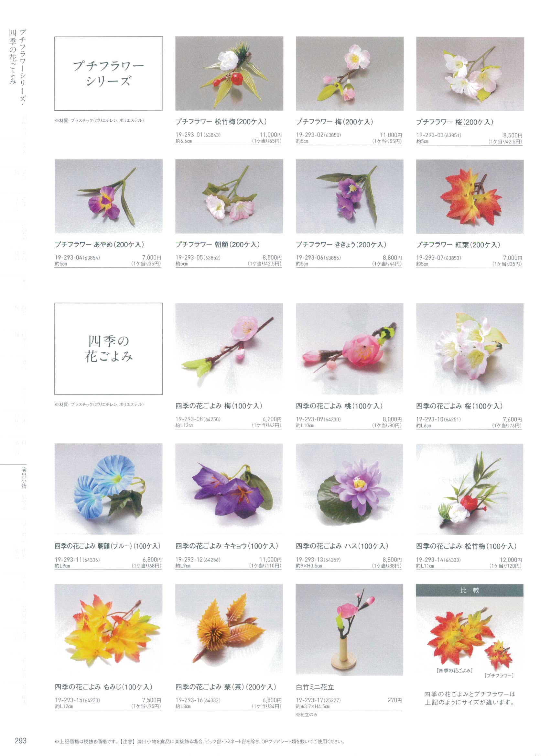Click the 12,000円 price of 松竹梅
Image resolution: width=551 pixels, height=756 pixels.
(x=511, y=560)
